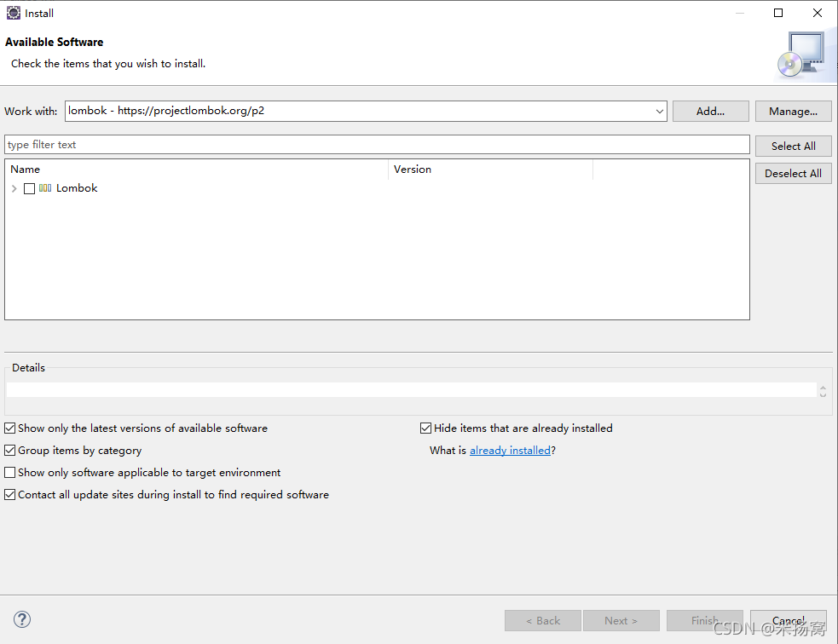Screen dimensions: 838x644
Task: Click the Version column header
Action: (x=491, y=170)
